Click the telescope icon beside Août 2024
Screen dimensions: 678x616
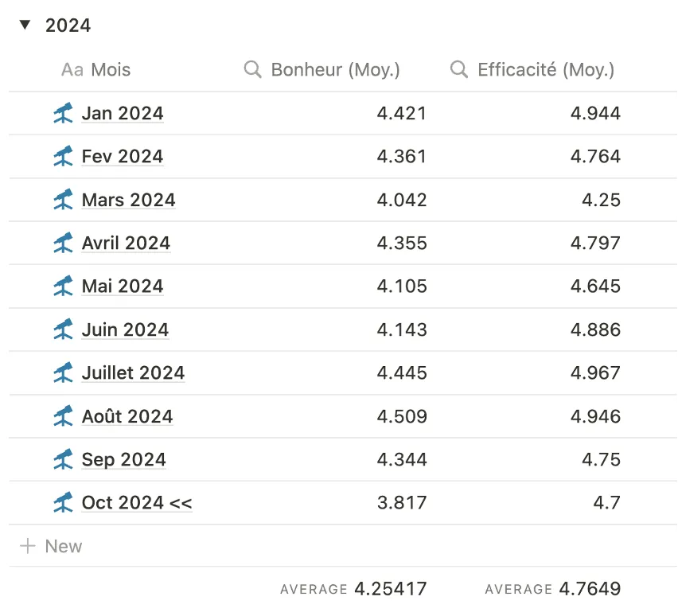63,415
